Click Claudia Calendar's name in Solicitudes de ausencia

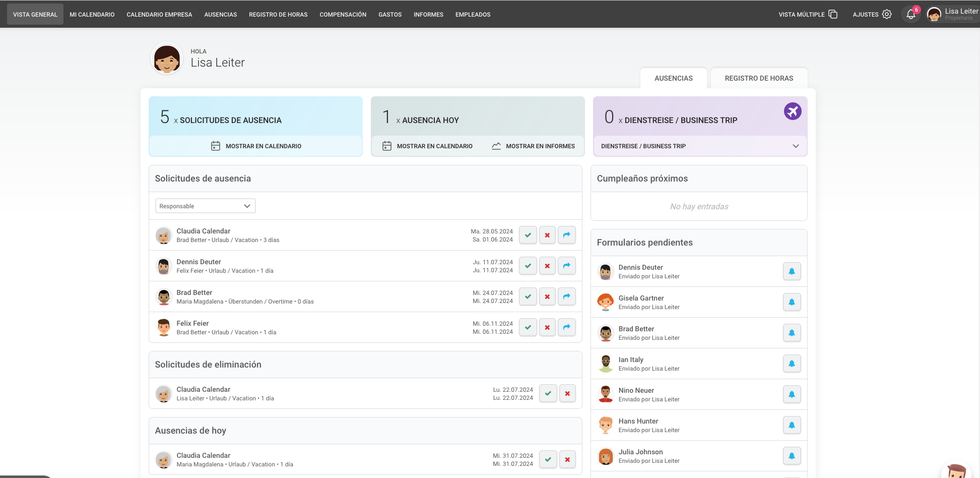click(x=204, y=231)
